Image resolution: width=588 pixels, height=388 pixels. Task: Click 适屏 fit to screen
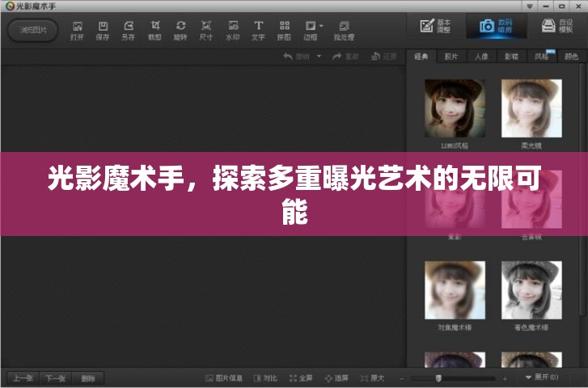[336, 378]
